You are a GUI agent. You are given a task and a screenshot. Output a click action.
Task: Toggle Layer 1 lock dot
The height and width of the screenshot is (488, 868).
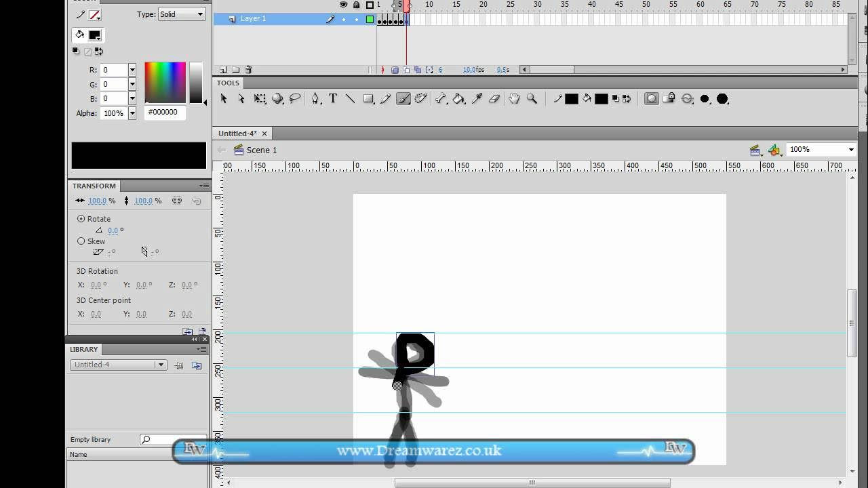357,20
